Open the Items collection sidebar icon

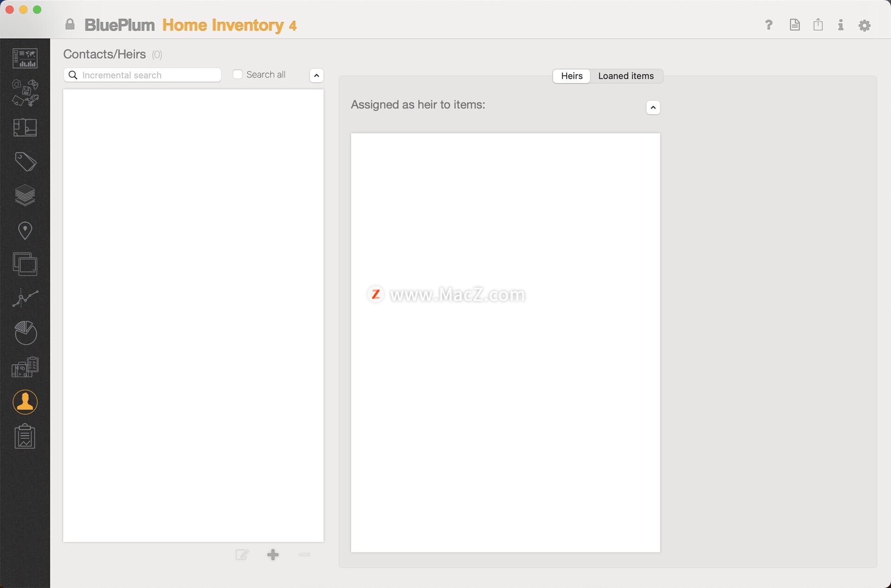tap(25, 92)
